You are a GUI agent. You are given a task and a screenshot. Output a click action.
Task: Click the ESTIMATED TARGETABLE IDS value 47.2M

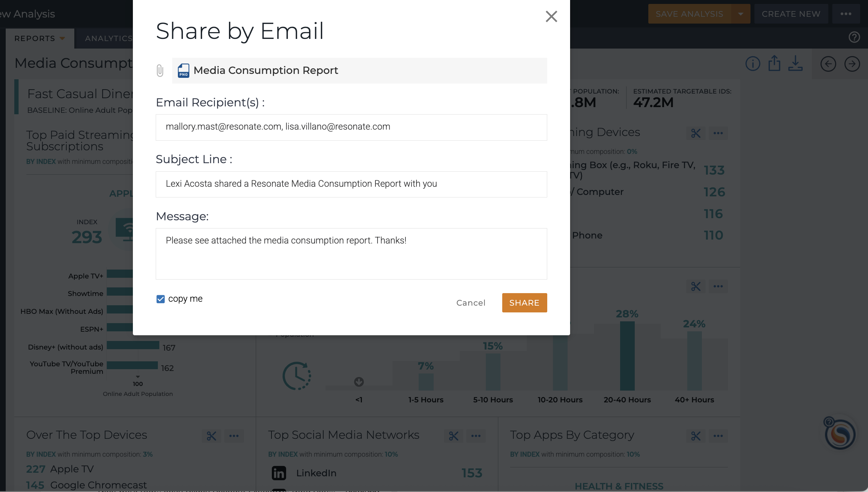click(x=653, y=102)
